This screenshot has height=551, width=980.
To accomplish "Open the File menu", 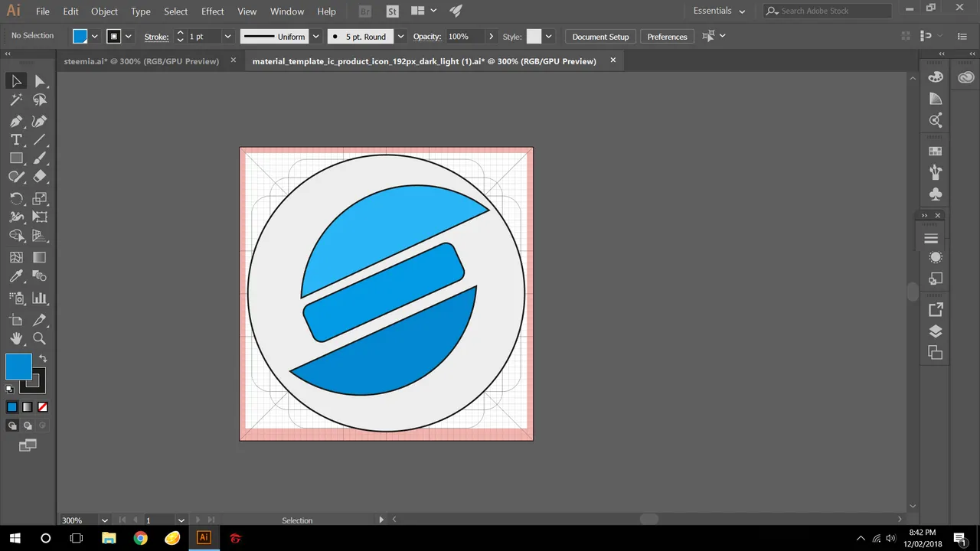I will click(x=43, y=11).
